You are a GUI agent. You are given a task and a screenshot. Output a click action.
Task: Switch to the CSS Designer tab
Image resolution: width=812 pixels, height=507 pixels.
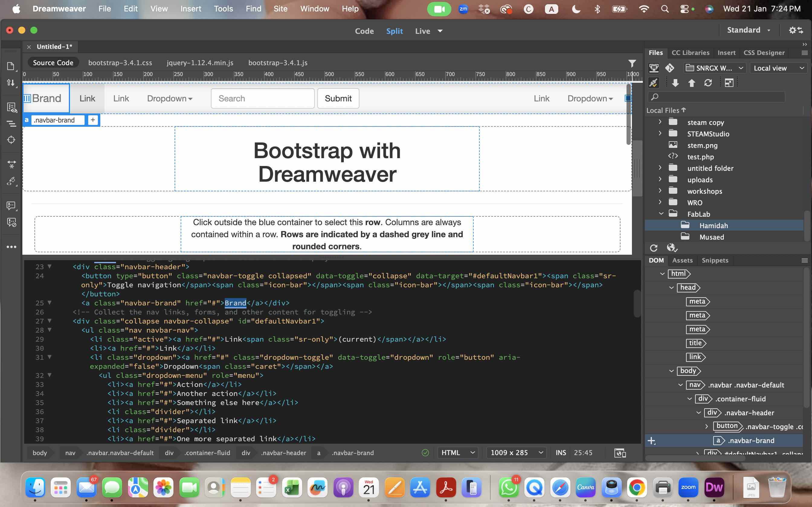(764, 53)
